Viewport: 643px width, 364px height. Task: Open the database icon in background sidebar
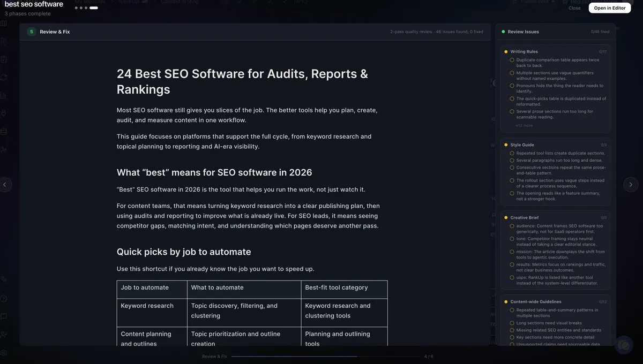(4, 132)
